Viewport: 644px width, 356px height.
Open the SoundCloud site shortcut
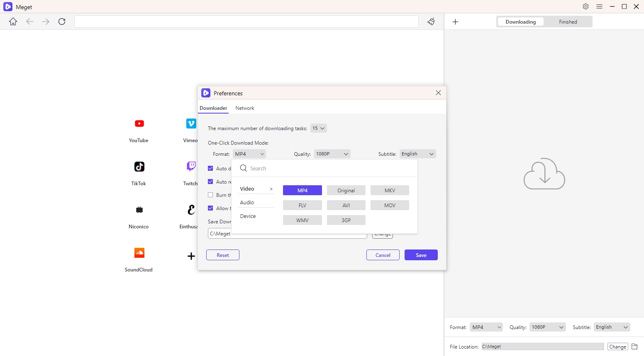pyautogui.click(x=139, y=253)
